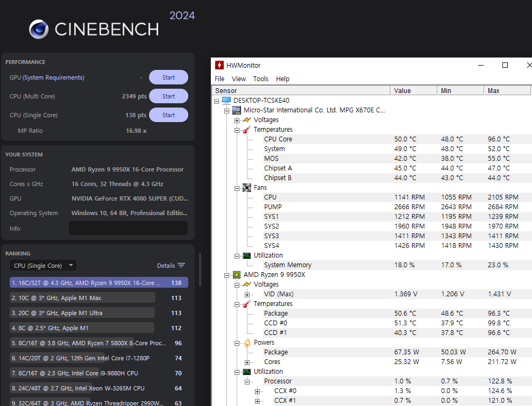Open the View menu in HWMonitor

point(238,79)
